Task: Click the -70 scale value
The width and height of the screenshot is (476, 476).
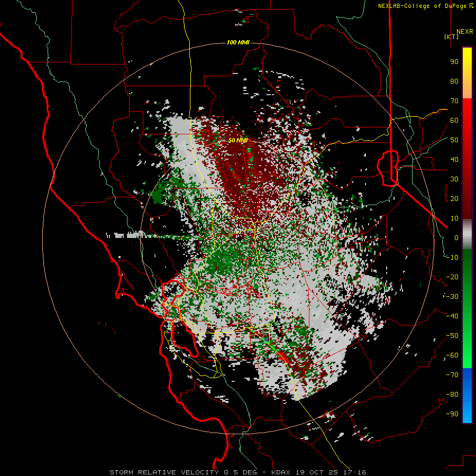Action: 452,375
